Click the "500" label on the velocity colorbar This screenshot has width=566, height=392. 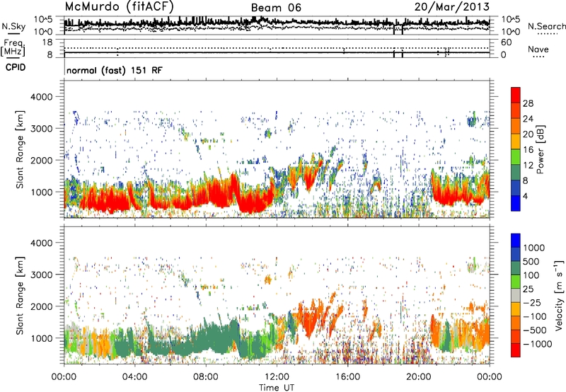(531, 262)
